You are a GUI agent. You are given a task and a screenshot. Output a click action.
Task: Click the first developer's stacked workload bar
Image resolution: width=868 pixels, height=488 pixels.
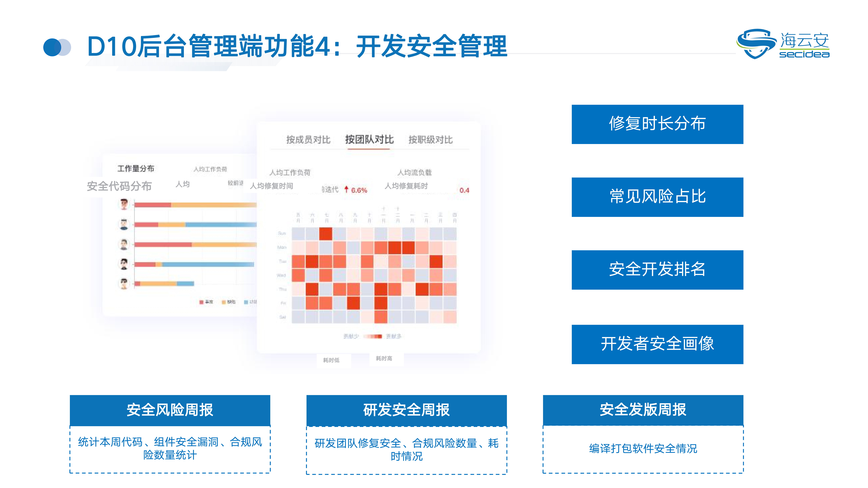tap(195, 205)
